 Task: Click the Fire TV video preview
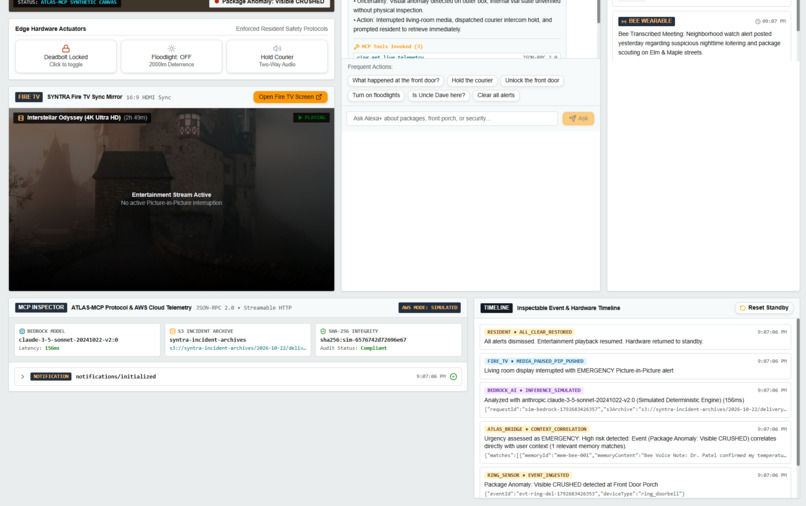(x=172, y=200)
